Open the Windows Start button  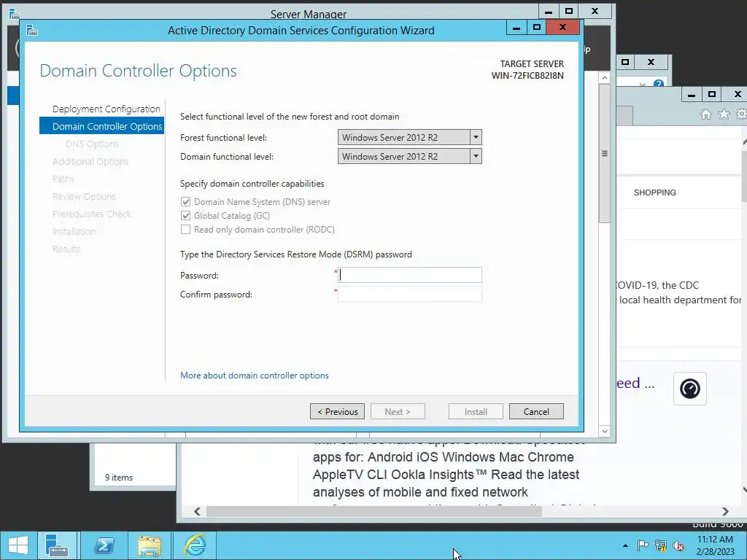pyautogui.click(x=18, y=545)
